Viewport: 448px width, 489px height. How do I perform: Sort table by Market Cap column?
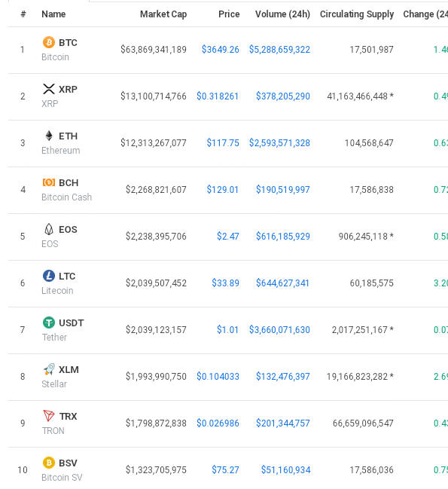(163, 14)
